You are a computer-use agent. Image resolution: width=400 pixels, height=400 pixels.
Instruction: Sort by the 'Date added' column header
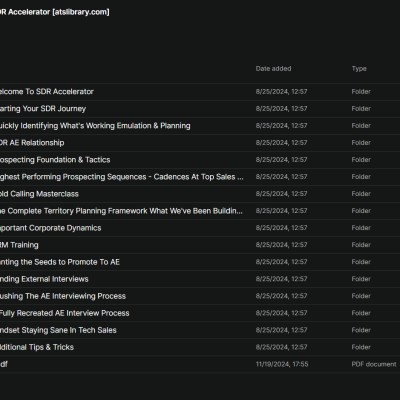(273, 69)
